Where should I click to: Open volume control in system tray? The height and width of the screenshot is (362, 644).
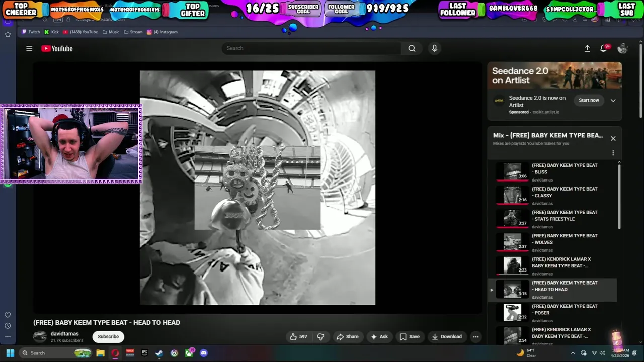tap(602, 353)
